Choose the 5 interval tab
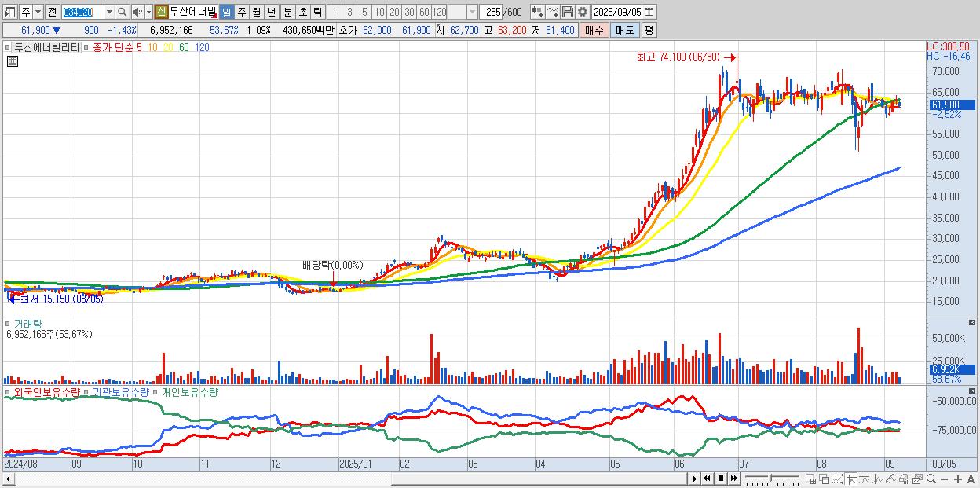Viewport: 980px width, 488px height. [364, 13]
